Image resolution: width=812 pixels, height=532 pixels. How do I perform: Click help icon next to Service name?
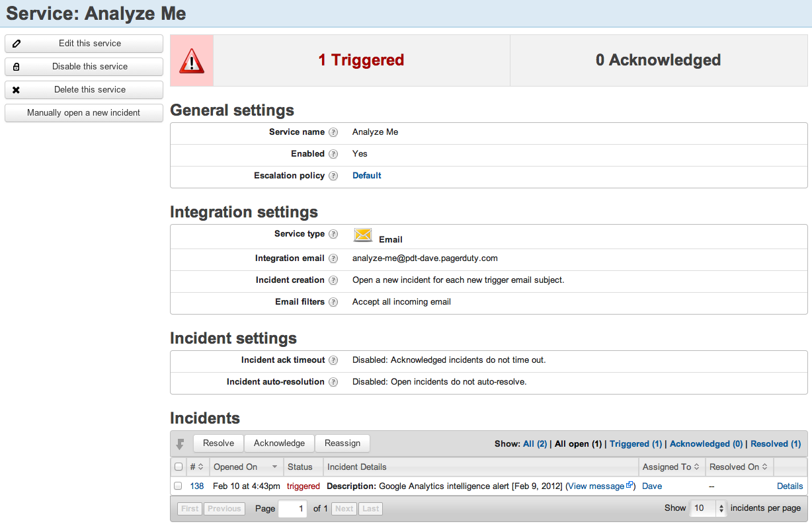[x=333, y=132]
